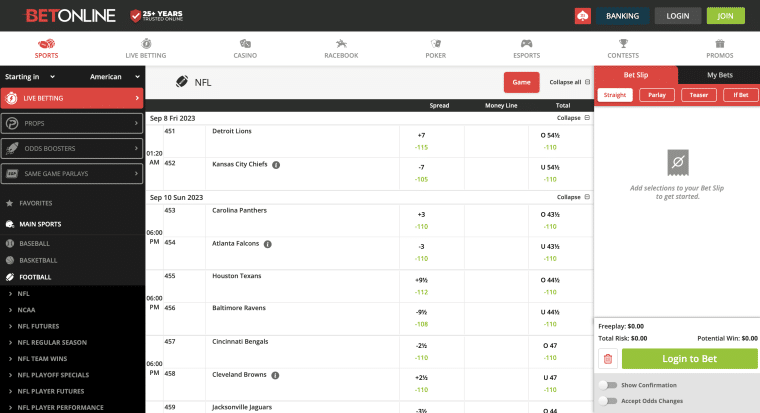Viewport: 760px width, 413px height.
Task: Click the Same Game Parlays icon
Action: coord(12,174)
